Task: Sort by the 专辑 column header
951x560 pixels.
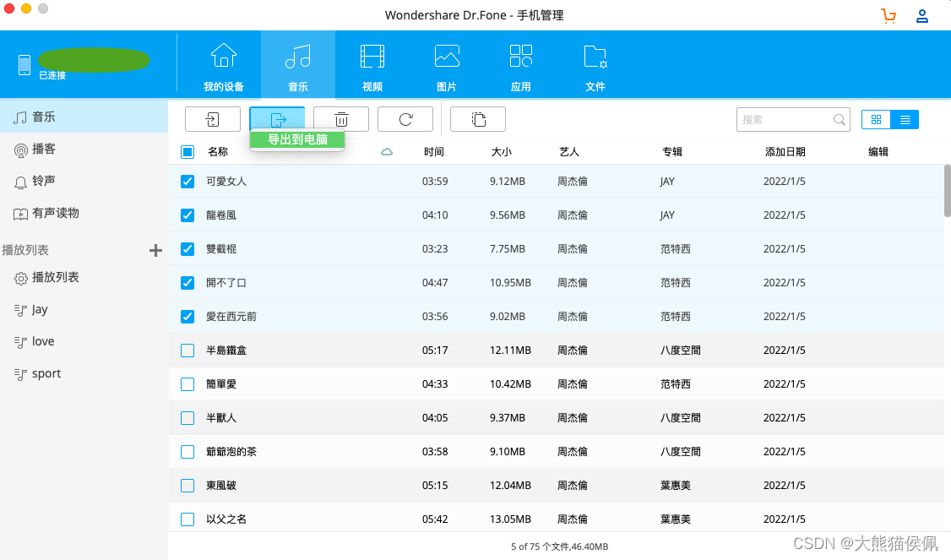Action: click(672, 152)
